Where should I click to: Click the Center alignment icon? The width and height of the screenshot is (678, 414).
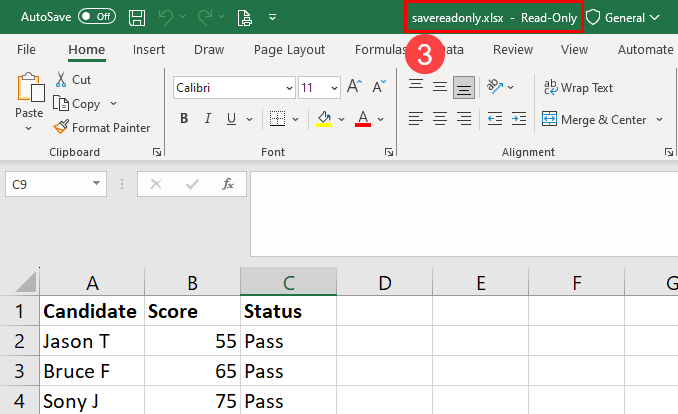point(440,119)
